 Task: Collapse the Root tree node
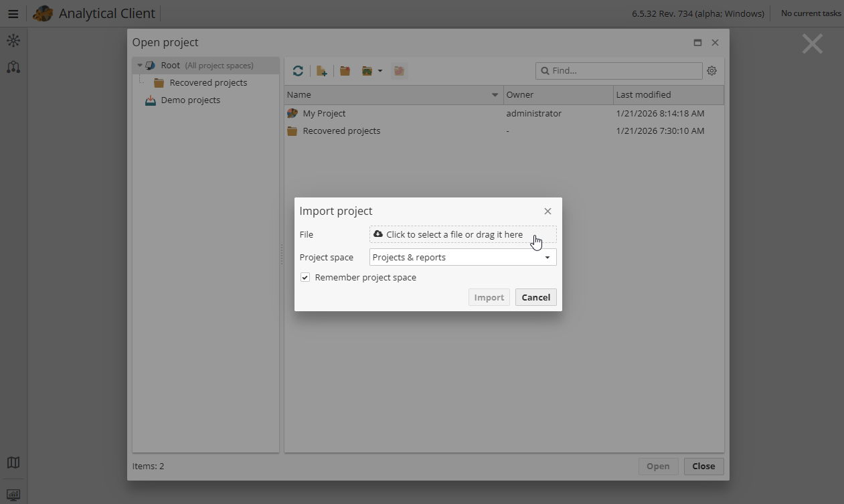point(140,65)
